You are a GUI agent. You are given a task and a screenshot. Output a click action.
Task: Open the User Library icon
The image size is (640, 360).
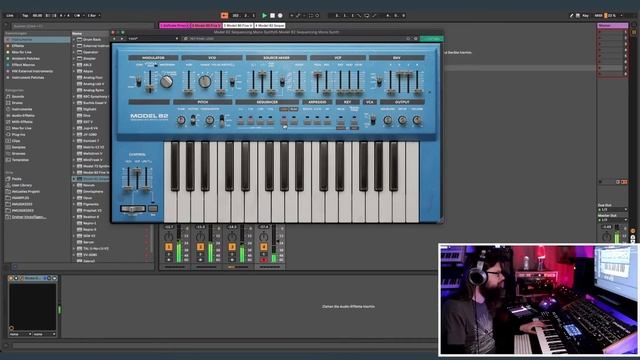(x=8, y=185)
